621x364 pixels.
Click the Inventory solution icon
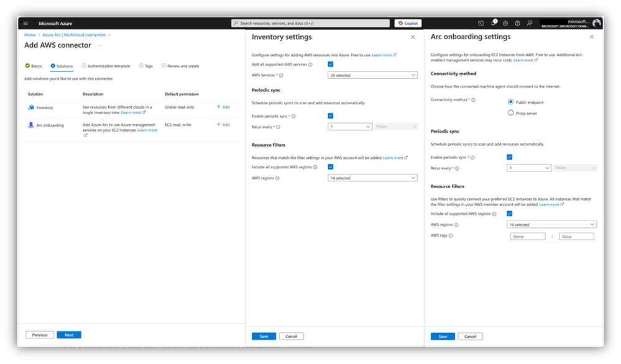pos(31,107)
